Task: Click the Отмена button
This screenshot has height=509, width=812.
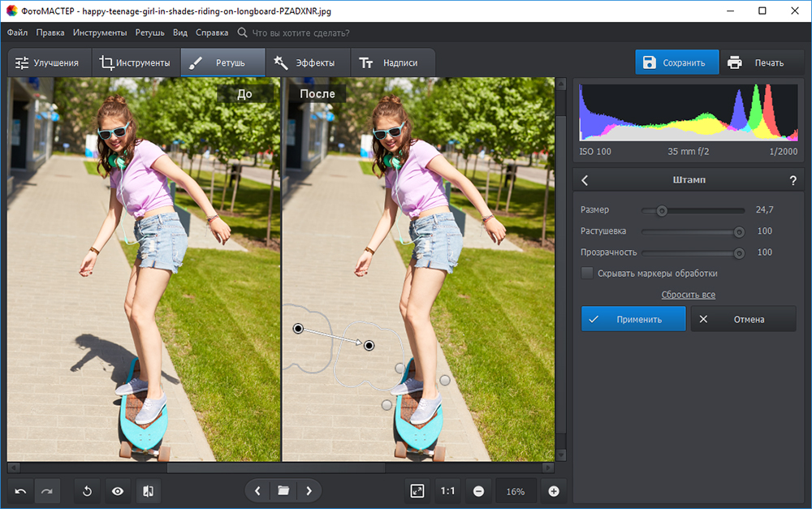Action: 743,319
